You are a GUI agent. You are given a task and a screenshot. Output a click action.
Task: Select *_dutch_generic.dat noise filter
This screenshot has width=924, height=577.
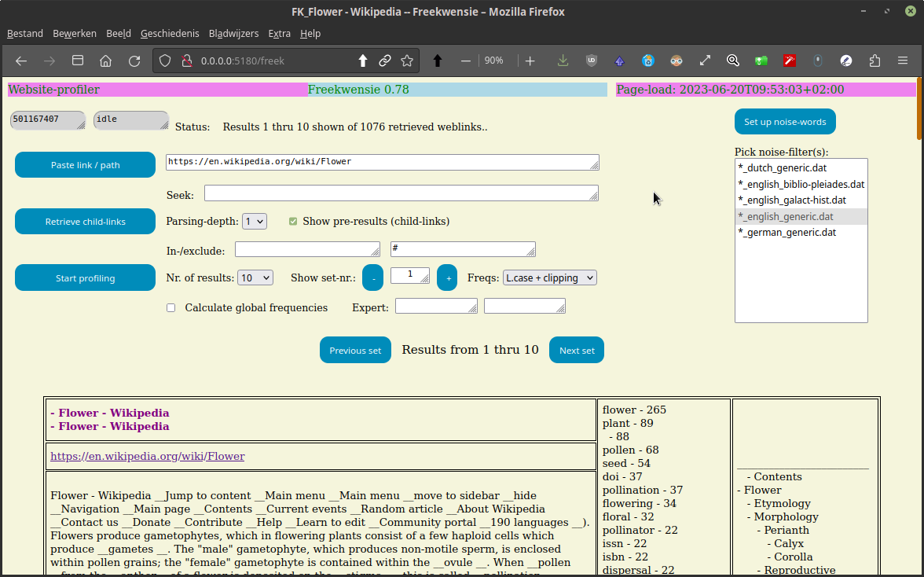(x=801, y=168)
